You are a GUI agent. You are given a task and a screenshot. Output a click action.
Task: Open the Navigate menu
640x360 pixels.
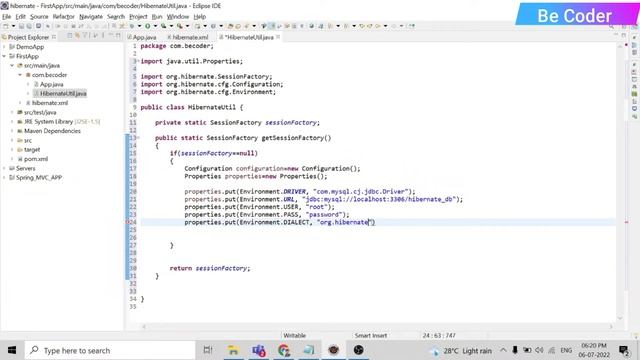click(x=91, y=17)
